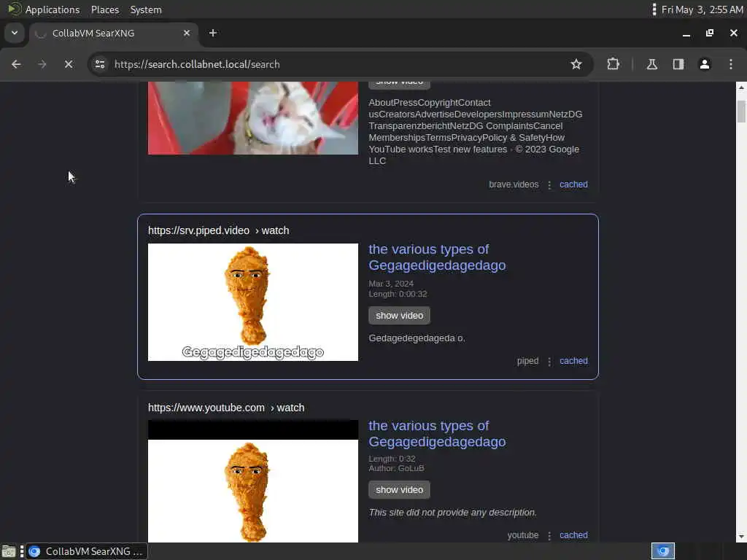Open Chrome three-dot menu
This screenshot has width=747, height=560.
click(731, 64)
